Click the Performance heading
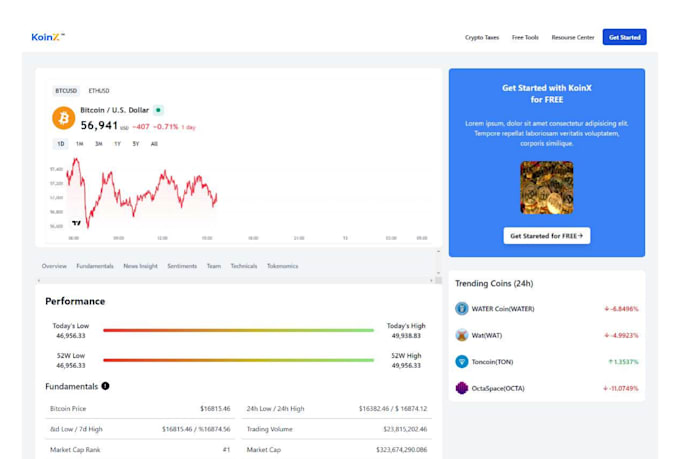The width and height of the screenshot is (680, 459). tap(75, 301)
